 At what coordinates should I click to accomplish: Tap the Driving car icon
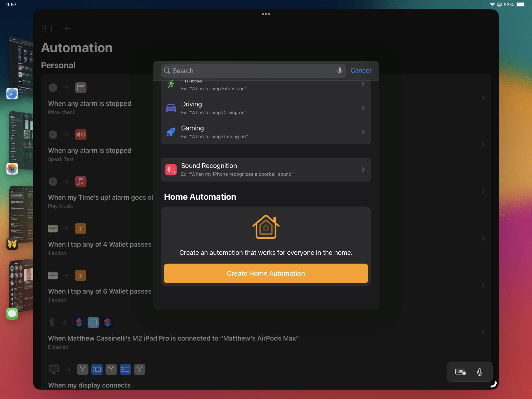[x=171, y=108]
